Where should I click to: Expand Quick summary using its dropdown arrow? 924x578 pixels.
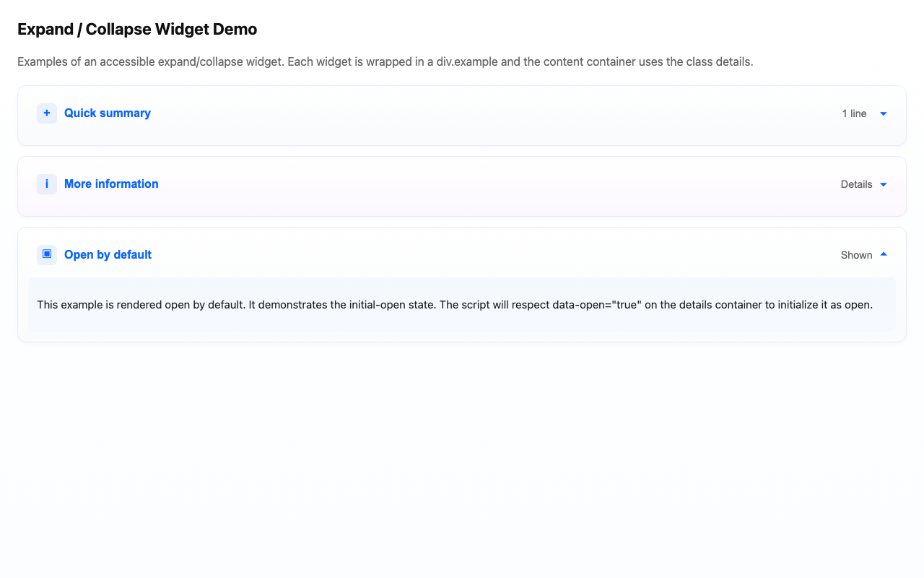click(x=883, y=113)
